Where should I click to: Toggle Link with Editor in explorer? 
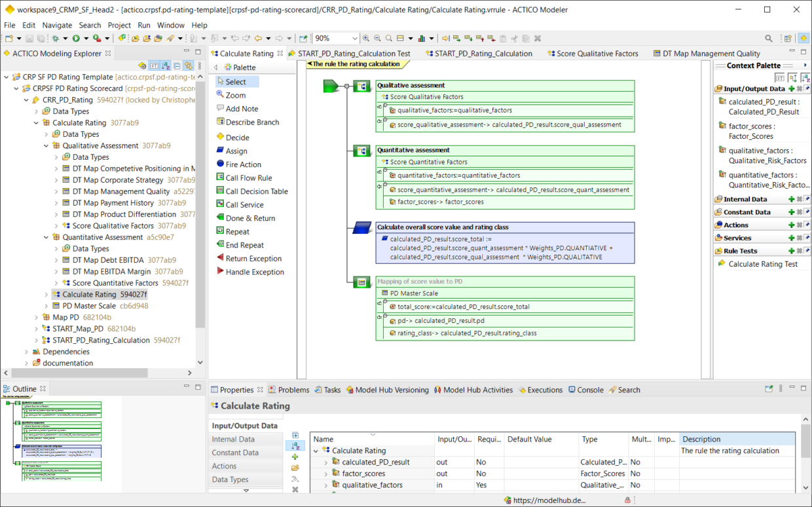188,66
